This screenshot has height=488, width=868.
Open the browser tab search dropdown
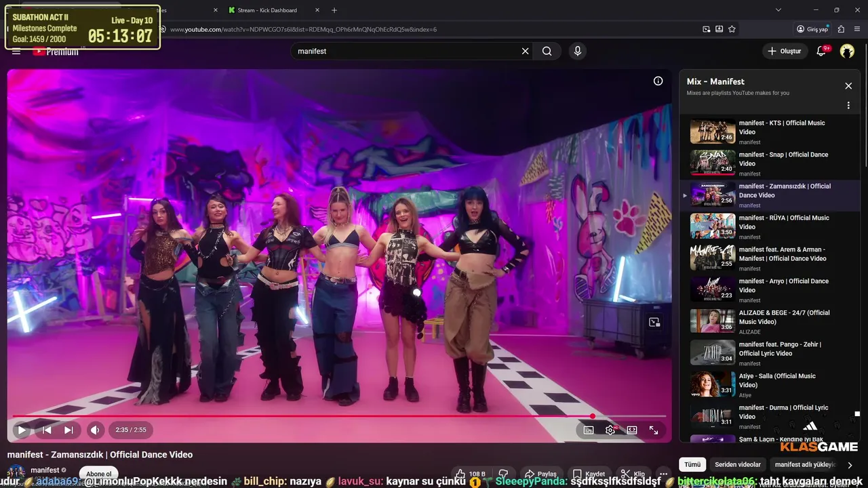point(778,10)
